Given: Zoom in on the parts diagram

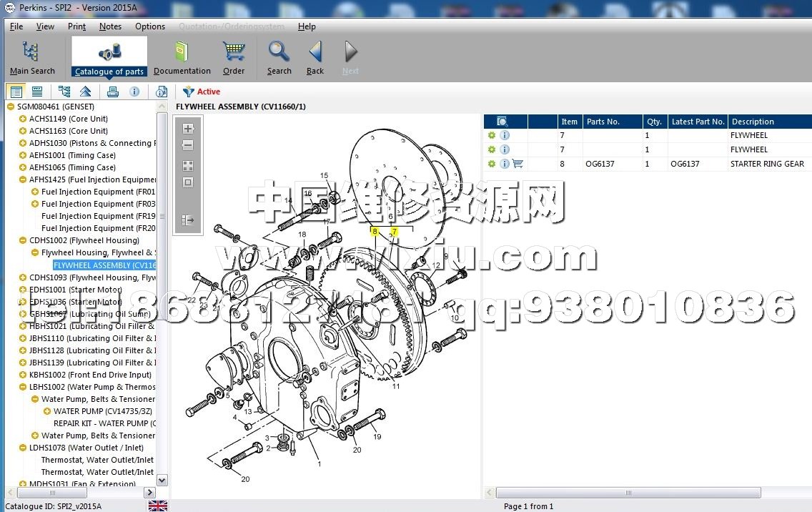Looking at the screenshot, I should pos(188,129).
